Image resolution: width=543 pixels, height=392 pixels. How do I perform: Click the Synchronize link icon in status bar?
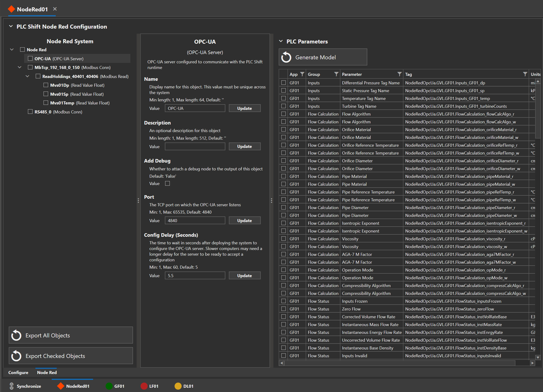(12, 386)
